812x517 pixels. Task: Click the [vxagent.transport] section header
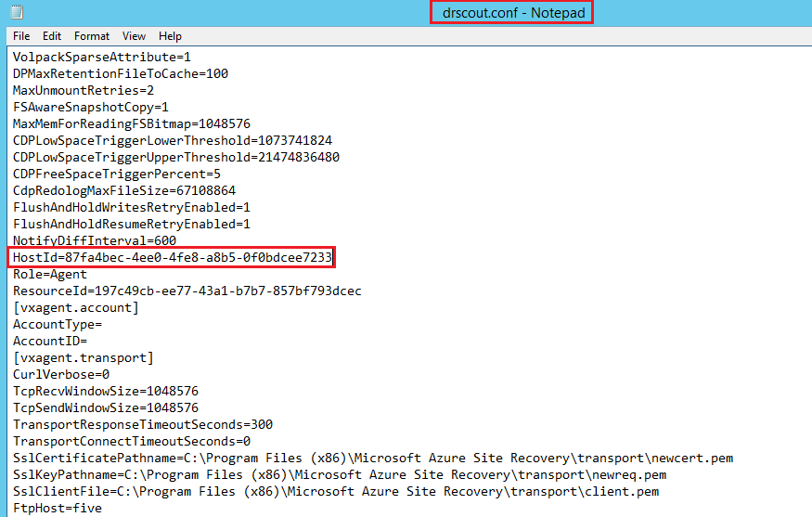(x=84, y=357)
